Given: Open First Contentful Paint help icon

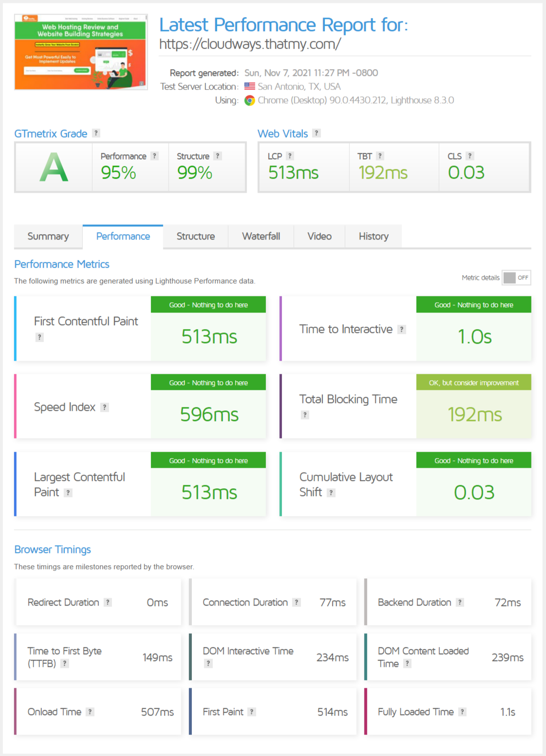Looking at the screenshot, I should click(x=39, y=337).
